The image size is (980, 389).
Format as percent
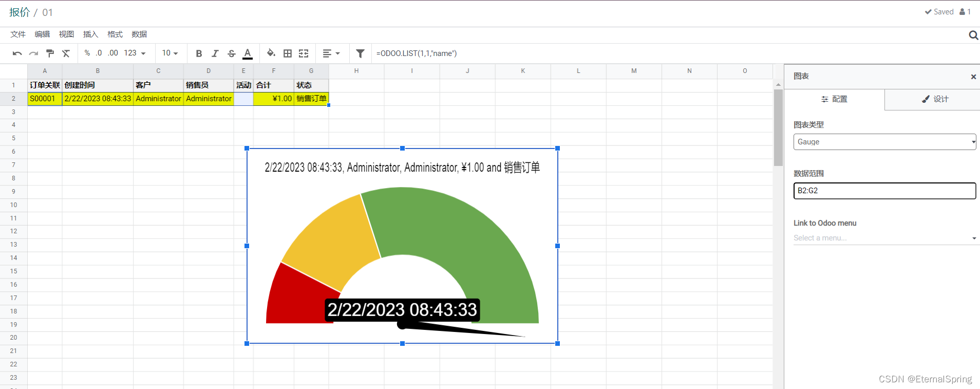[x=87, y=53]
